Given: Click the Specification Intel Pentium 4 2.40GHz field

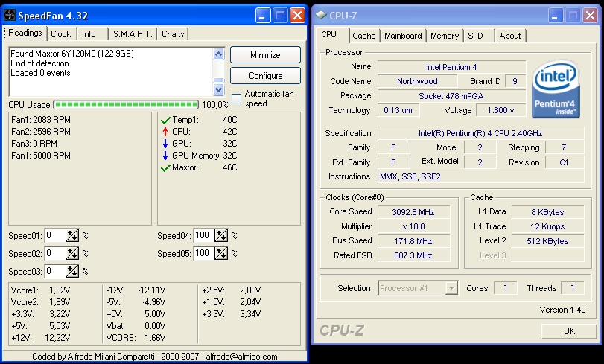Looking at the screenshot, I should coord(480,133).
